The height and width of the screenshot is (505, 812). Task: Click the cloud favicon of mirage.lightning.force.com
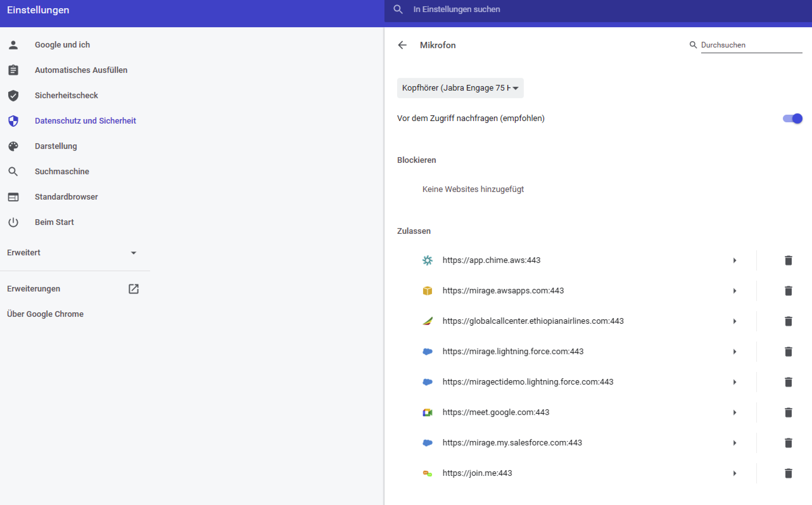[x=427, y=351]
